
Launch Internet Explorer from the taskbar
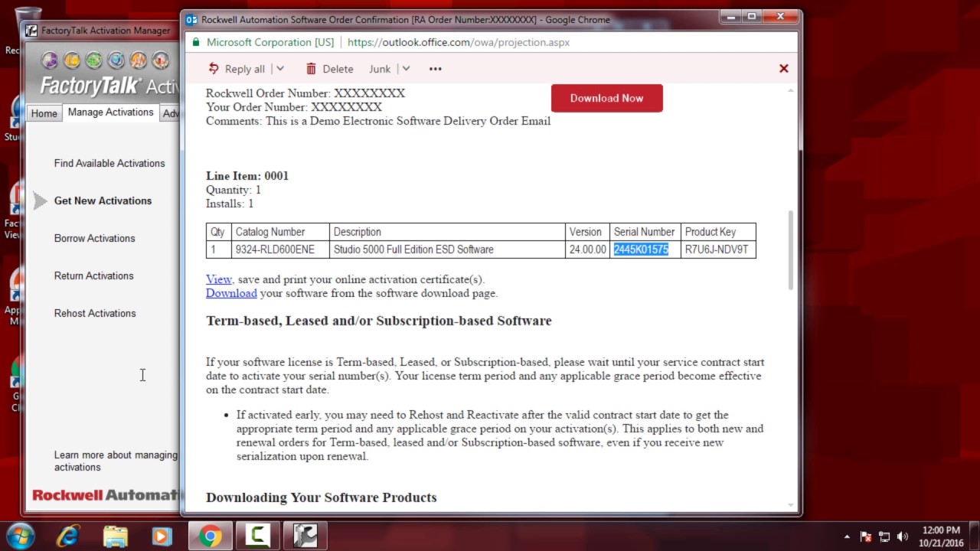(x=68, y=536)
